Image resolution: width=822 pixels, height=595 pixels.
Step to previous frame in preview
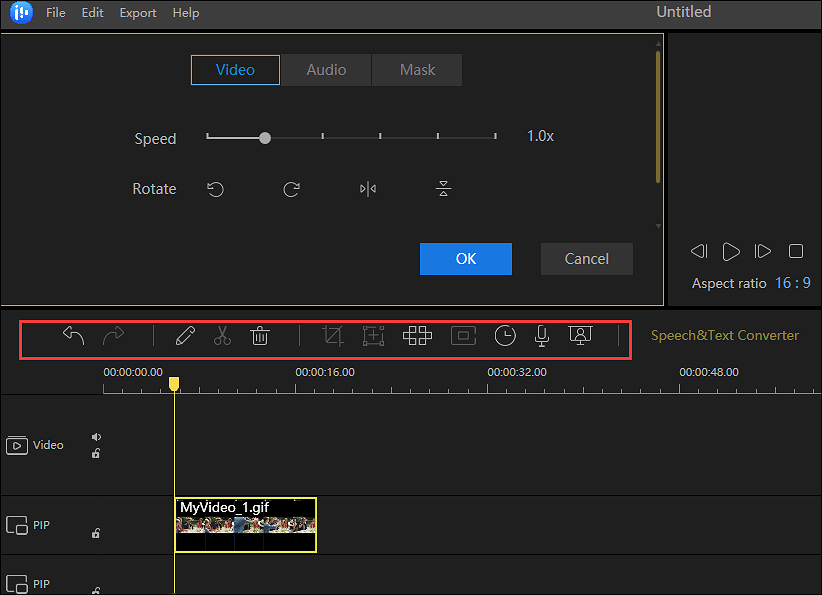699,252
